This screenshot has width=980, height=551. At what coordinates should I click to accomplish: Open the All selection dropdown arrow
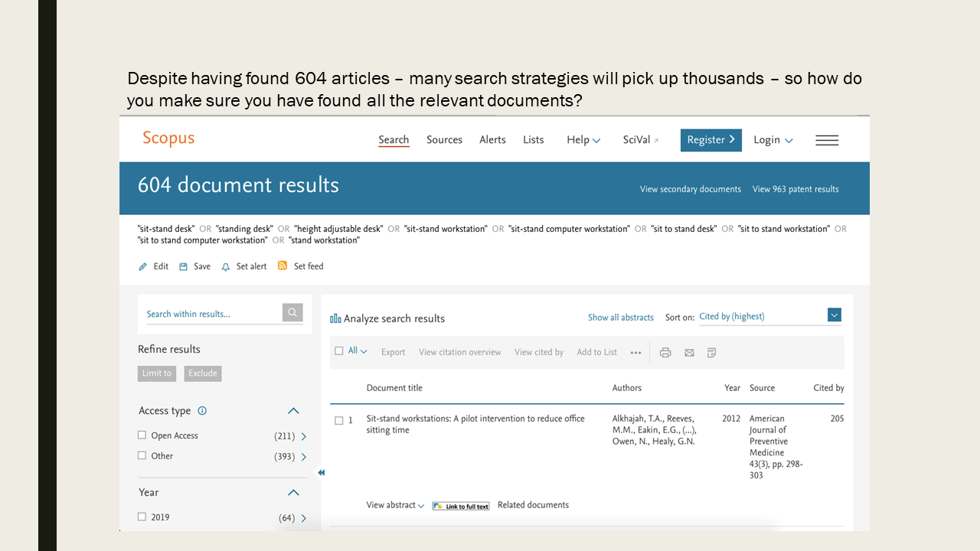tap(364, 352)
